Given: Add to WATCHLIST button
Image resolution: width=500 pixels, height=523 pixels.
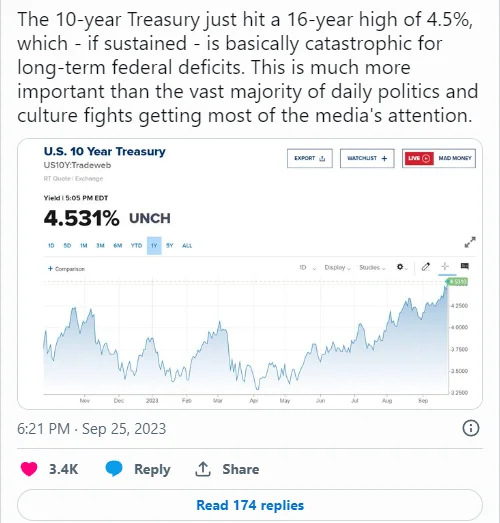Looking at the screenshot, I should click(x=367, y=158).
